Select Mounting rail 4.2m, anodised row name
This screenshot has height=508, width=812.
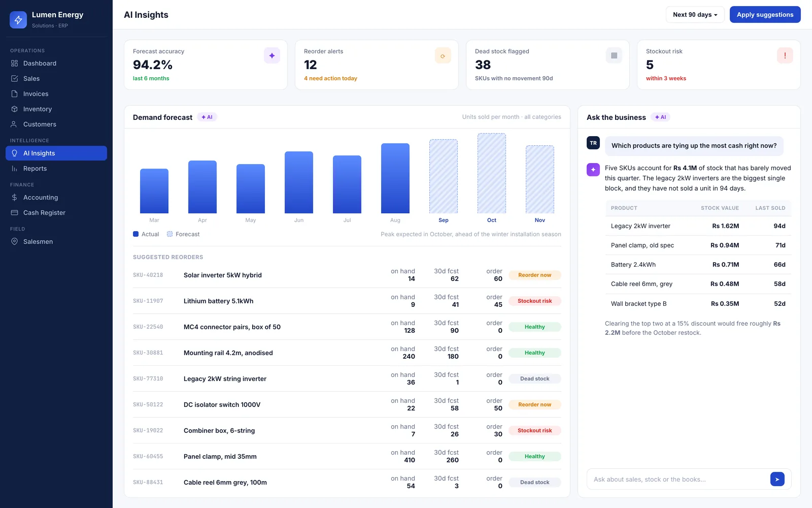[x=228, y=353]
